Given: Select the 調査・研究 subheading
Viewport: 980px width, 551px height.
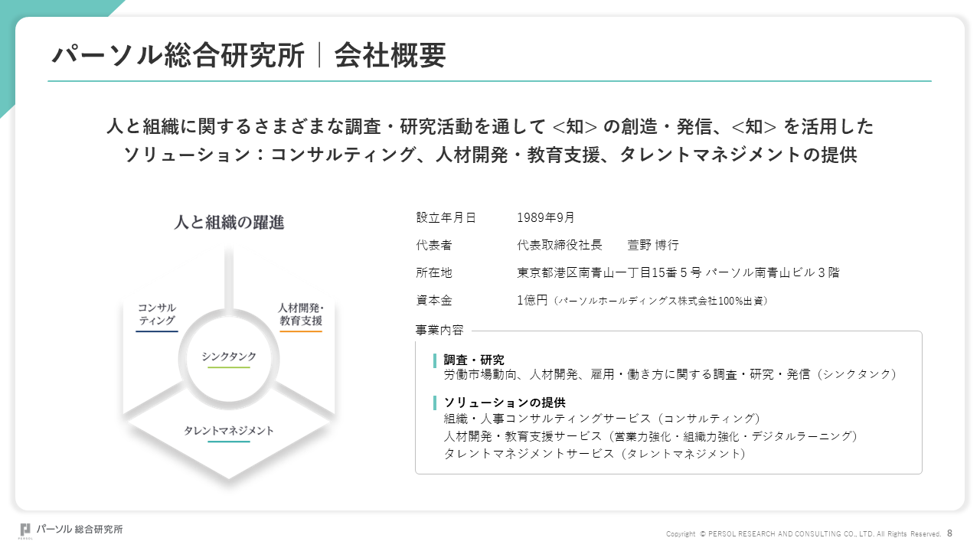Looking at the screenshot, I should (x=474, y=360).
